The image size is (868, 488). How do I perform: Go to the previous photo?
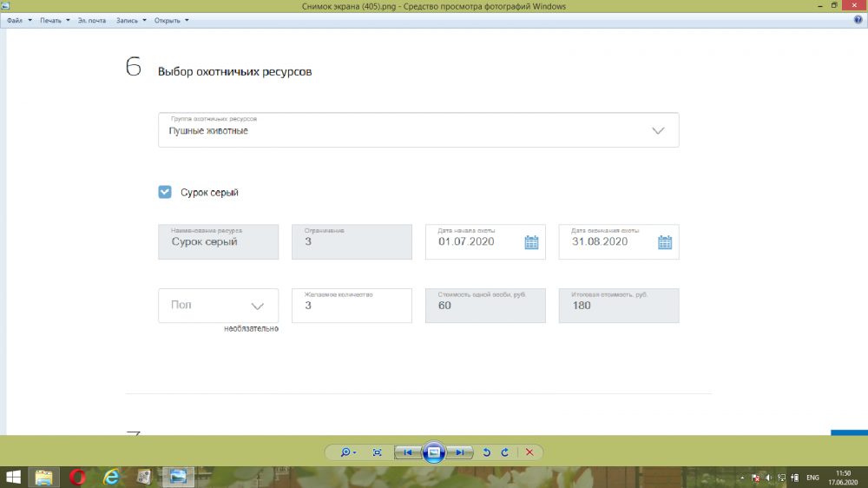(407, 452)
